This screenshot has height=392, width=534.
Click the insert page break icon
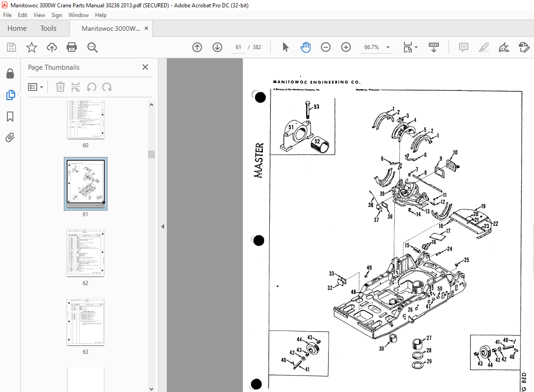76,87
